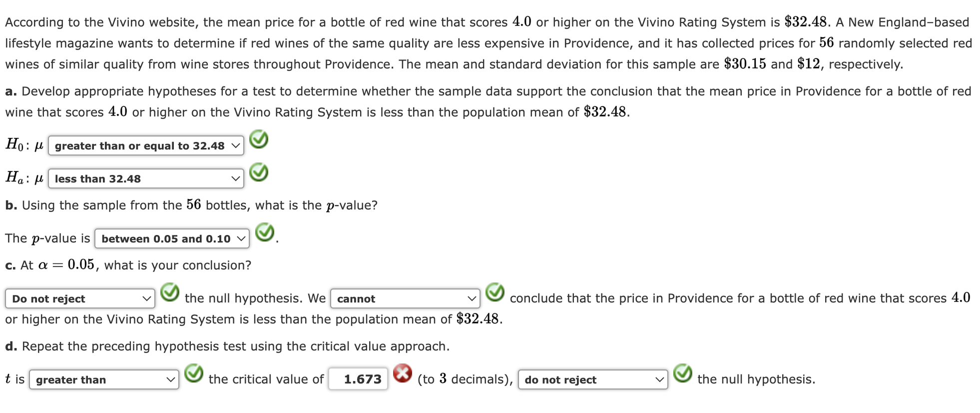980x413 pixels.
Task: Click the chevron on the Ha dropdown
Action: (235, 178)
